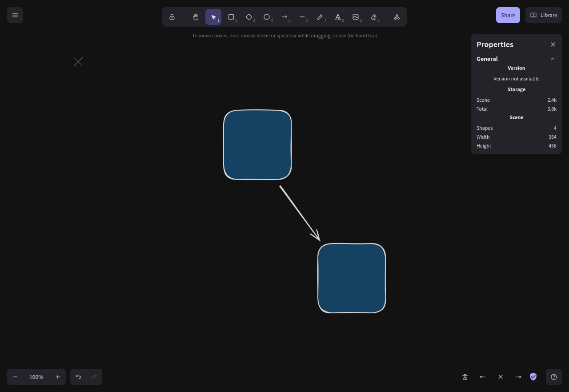Toggle the keep-tool-active lock
Screen dimensions: 569x392
[172, 17]
